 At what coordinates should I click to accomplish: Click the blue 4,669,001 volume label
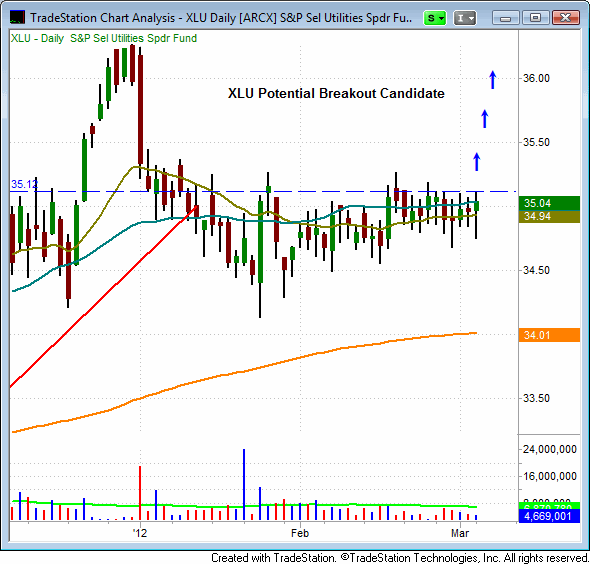coord(549,516)
